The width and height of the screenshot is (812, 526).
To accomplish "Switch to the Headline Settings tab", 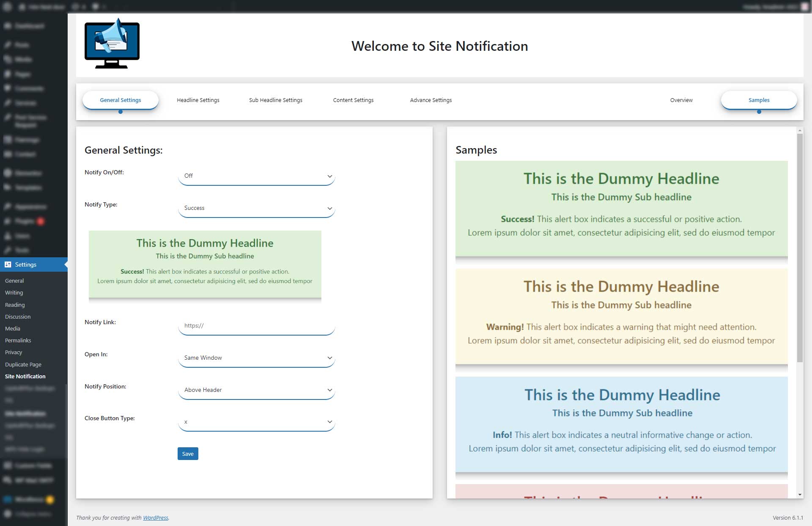I will tap(198, 100).
